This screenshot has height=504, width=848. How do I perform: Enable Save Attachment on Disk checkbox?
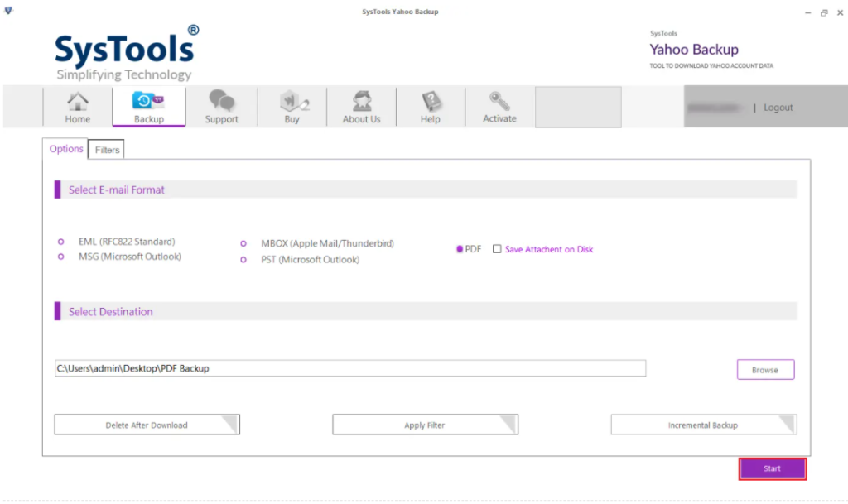tap(497, 249)
